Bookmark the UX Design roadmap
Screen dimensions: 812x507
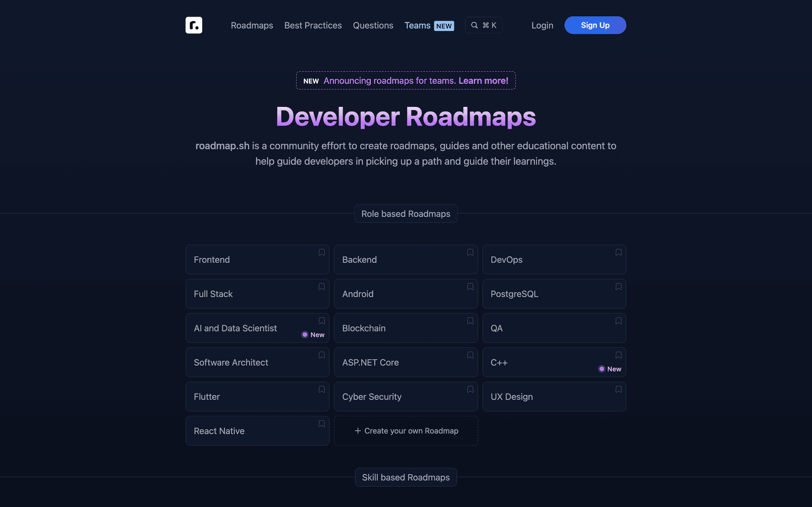pyautogui.click(x=618, y=389)
